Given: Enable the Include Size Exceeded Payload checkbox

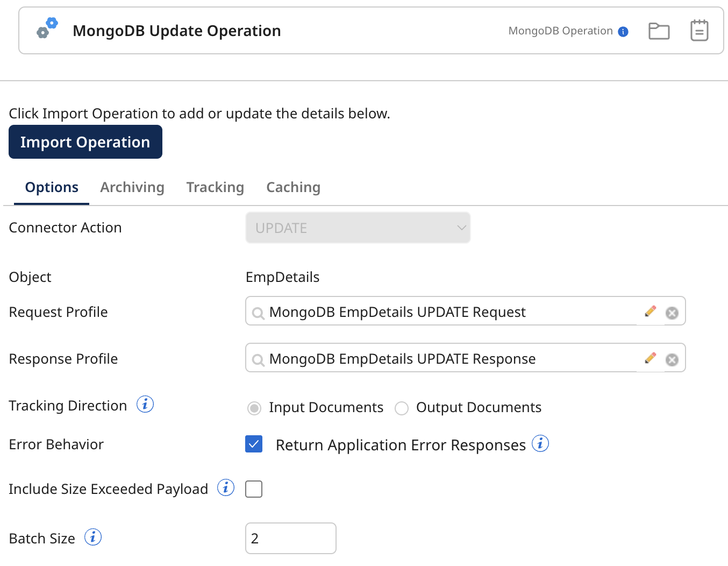Looking at the screenshot, I should pos(254,489).
